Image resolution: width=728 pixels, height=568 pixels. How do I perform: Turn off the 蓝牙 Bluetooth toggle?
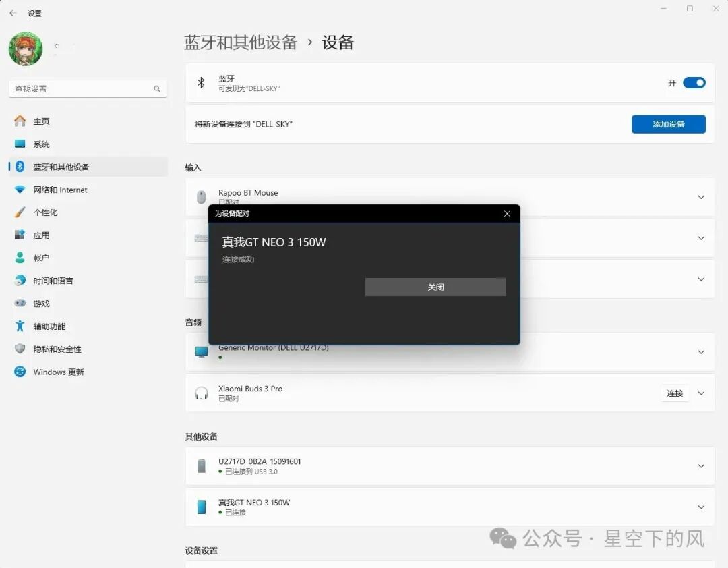coord(694,83)
